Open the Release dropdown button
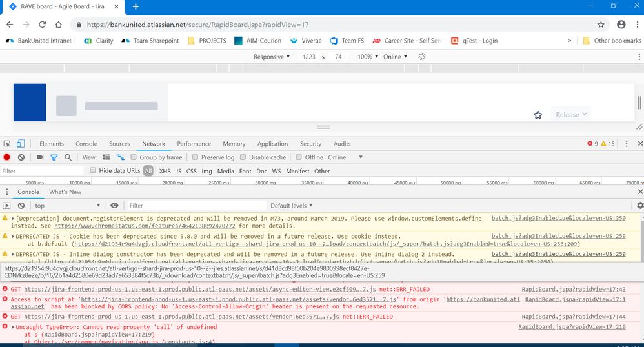 571,115
